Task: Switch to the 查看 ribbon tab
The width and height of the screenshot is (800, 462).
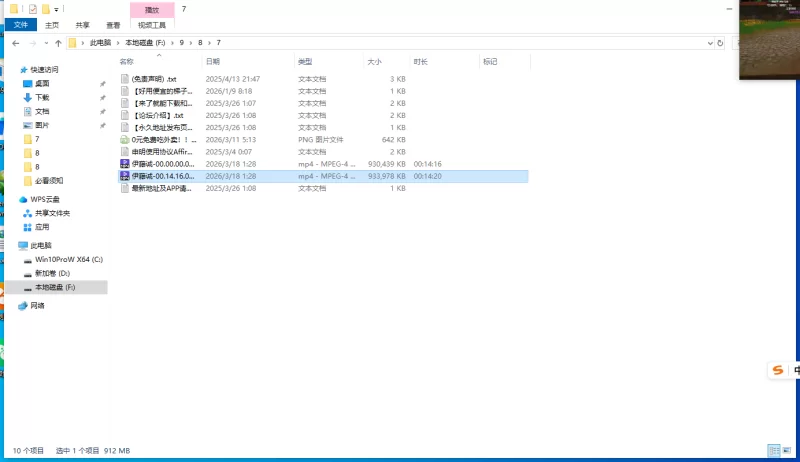Action: pos(115,25)
